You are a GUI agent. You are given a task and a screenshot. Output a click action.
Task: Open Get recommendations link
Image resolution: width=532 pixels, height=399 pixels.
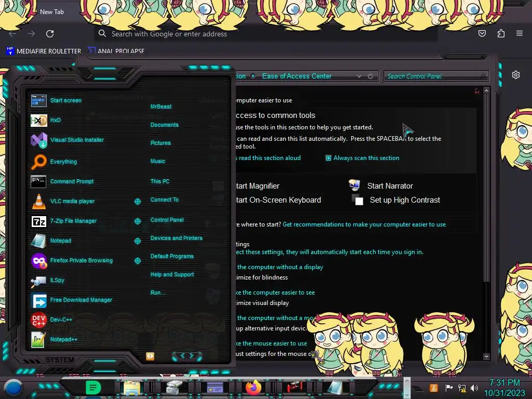[364, 224]
